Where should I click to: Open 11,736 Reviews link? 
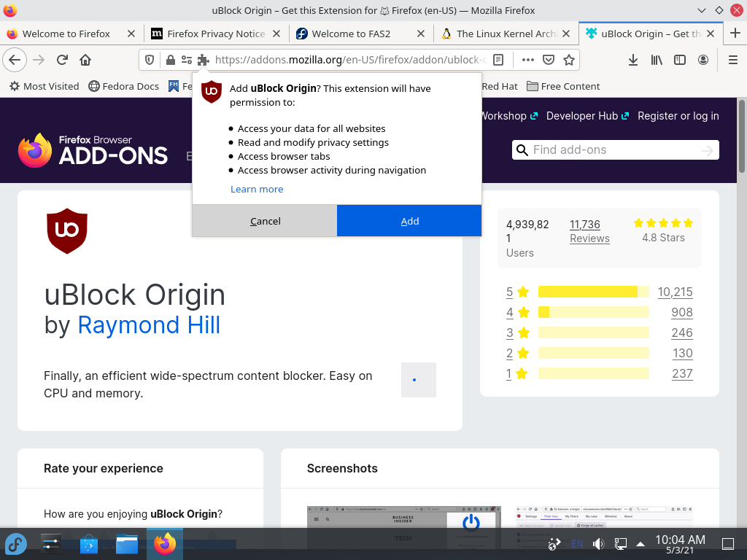(x=589, y=231)
